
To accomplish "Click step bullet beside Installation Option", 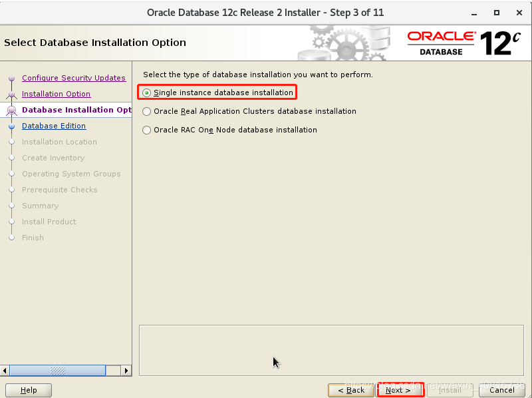I will (x=12, y=95).
